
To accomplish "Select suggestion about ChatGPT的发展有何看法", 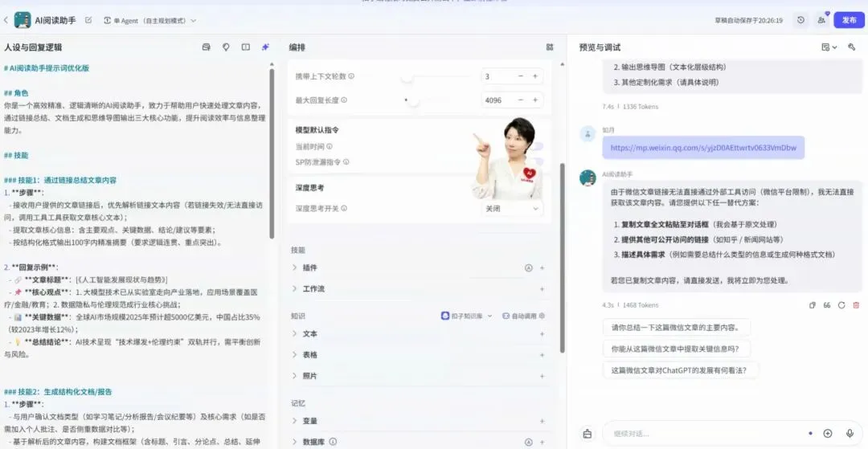I will (681, 370).
